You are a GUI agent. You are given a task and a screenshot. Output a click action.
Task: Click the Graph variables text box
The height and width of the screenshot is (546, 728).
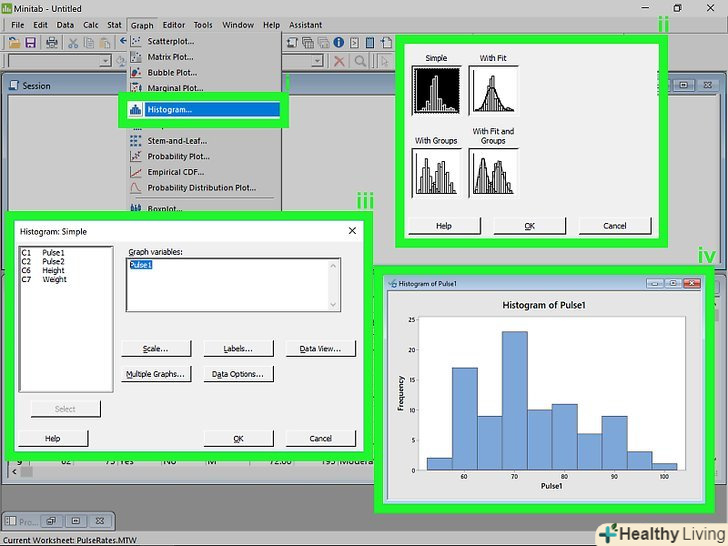click(233, 285)
